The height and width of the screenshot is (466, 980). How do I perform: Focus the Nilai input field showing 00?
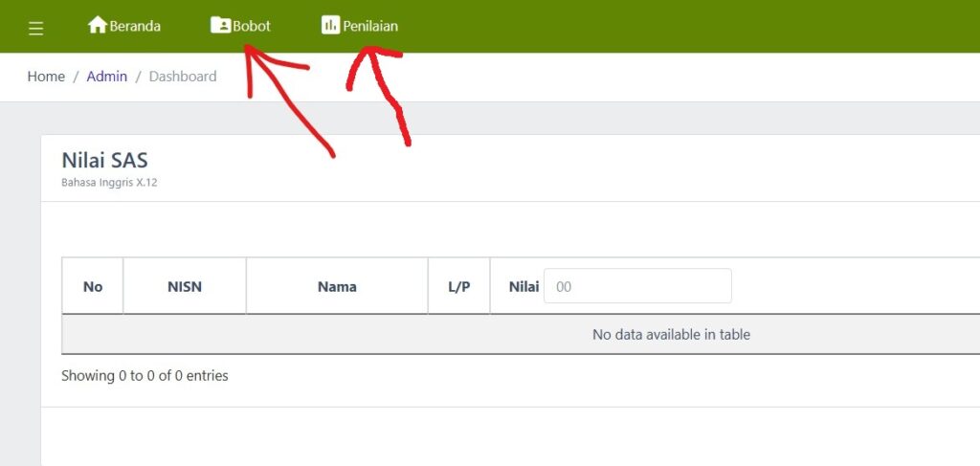click(637, 286)
